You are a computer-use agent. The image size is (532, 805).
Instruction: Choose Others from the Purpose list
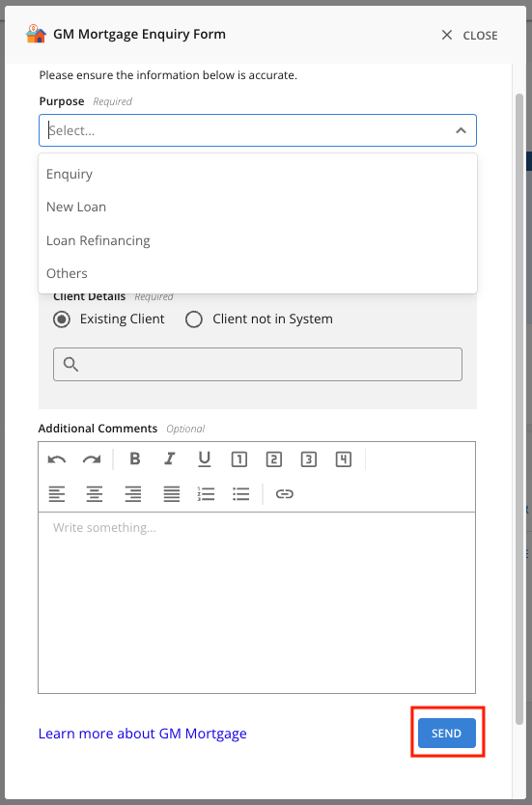click(258, 273)
